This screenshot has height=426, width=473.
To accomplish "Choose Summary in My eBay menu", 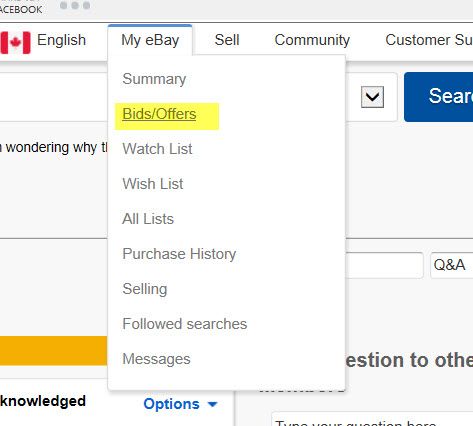I will tap(154, 79).
